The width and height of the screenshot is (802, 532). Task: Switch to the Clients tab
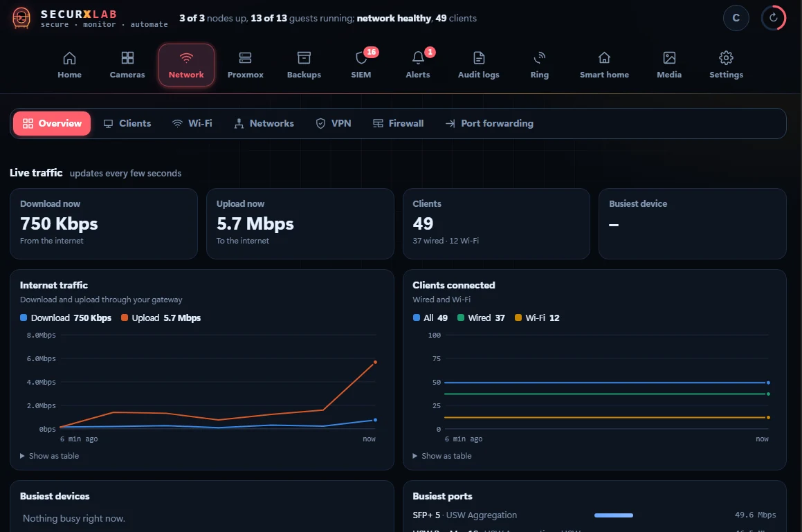tap(127, 123)
